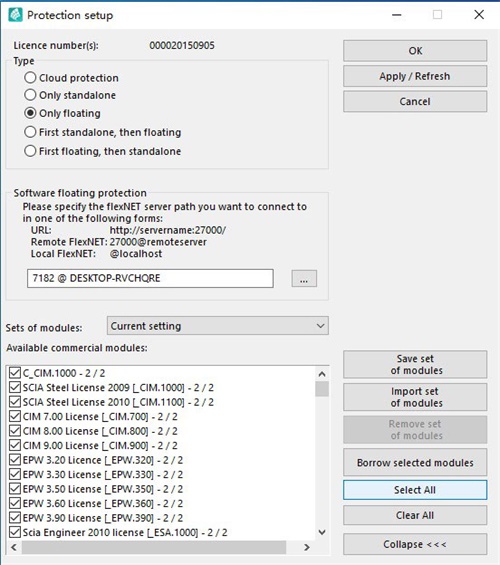Click the module list scroll up arrow
Image resolution: width=500 pixels, height=565 pixels.
(x=322, y=374)
